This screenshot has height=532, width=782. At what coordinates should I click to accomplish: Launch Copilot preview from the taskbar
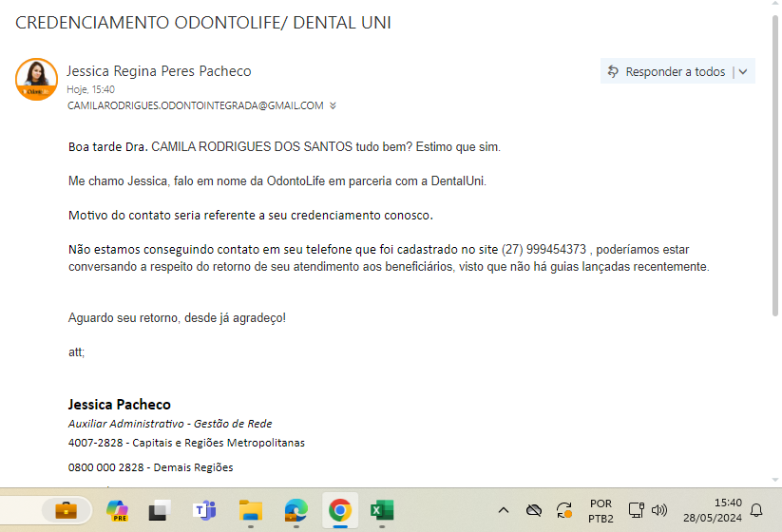[118, 510]
